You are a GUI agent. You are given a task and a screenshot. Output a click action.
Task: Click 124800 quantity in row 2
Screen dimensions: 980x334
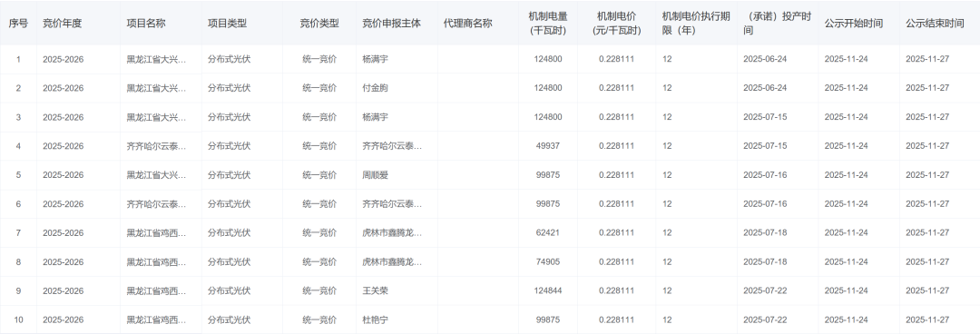pos(548,88)
